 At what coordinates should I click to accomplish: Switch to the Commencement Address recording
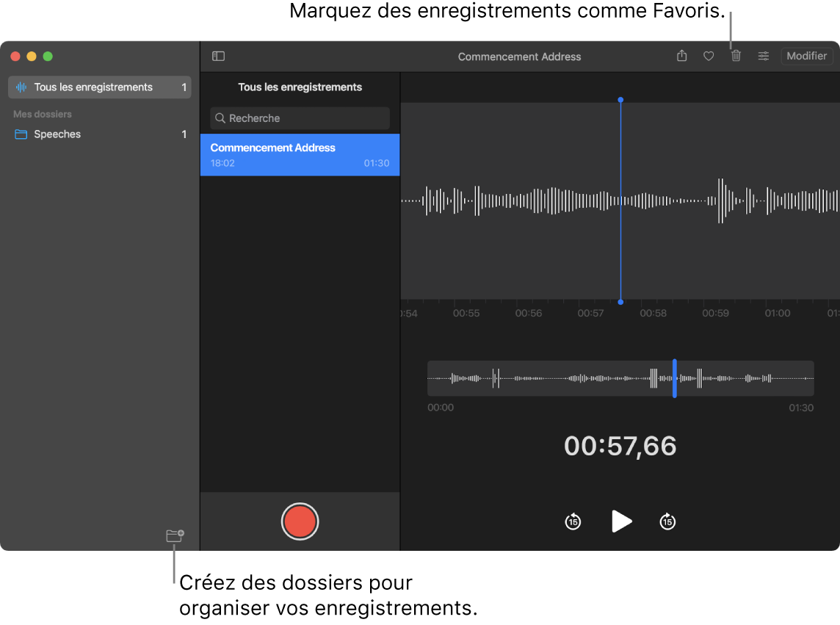click(x=300, y=155)
